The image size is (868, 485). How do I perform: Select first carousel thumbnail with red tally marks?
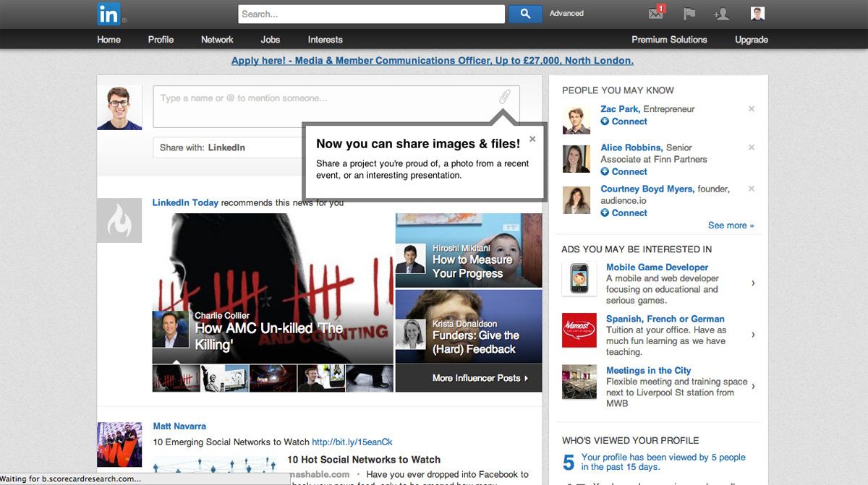176,378
